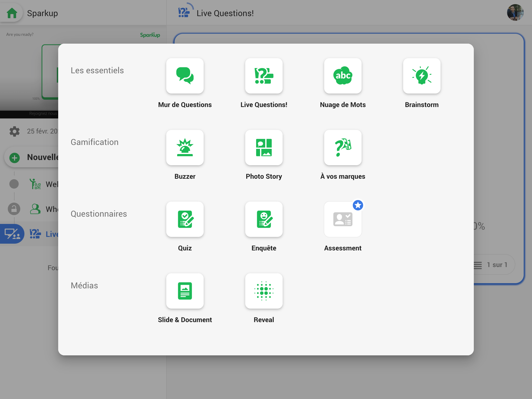
Task: Open the Brainstorm lightbulb activity
Action: 421,76
